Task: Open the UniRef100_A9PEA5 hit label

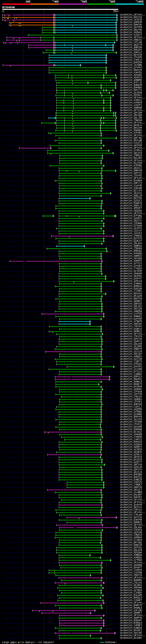Action: (x=131, y=22)
